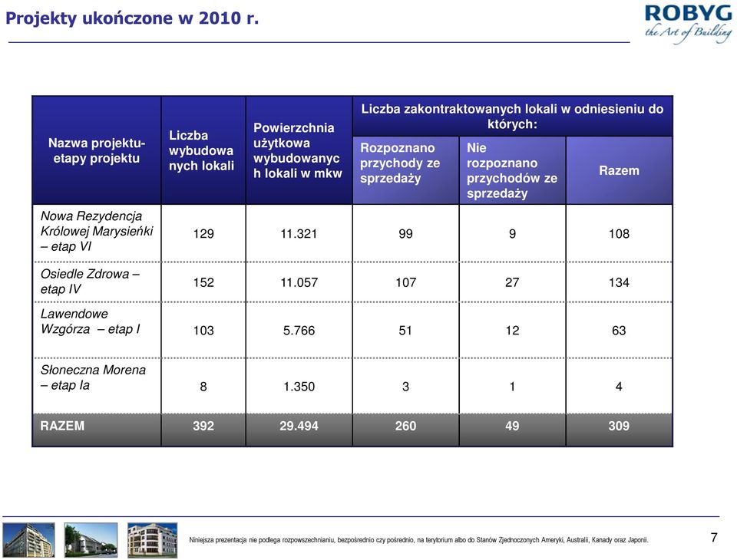737x560 pixels.
Task: Click the ROBYG logo
Action: [x=688, y=24]
